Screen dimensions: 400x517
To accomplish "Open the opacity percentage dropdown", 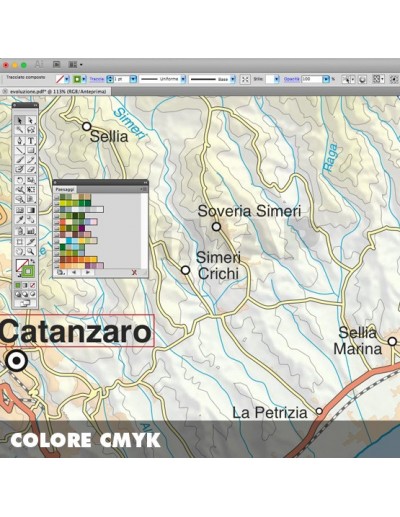I will 326,79.
